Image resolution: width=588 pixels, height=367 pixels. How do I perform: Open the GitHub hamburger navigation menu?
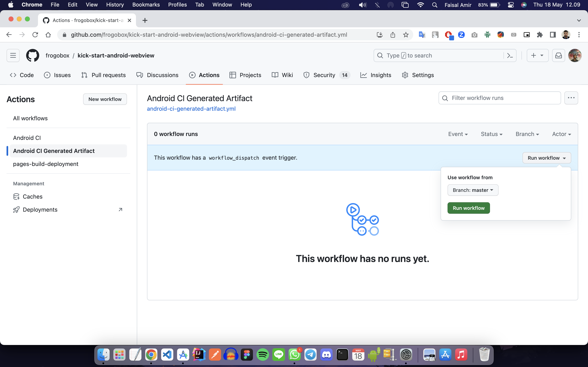pyautogui.click(x=13, y=55)
